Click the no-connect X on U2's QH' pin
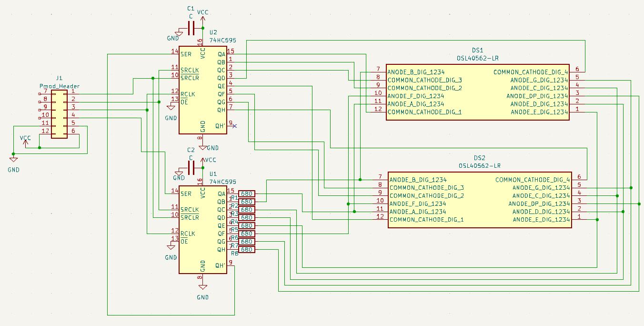 tap(234, 126)
